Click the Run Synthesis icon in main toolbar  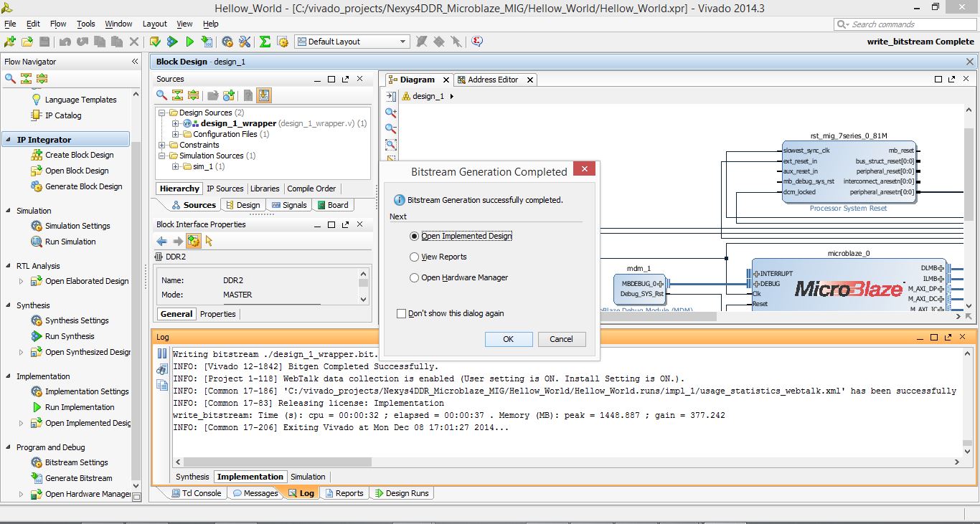pos(173,42)
